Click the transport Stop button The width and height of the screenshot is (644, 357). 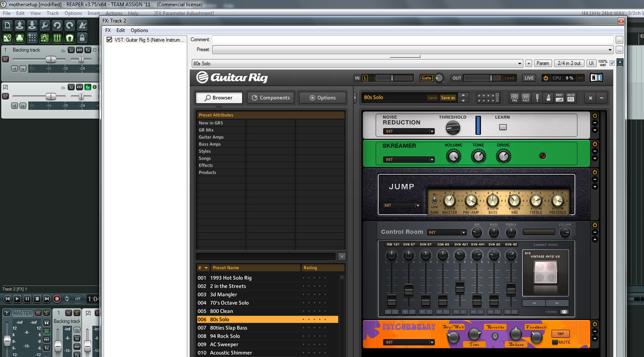37,299
